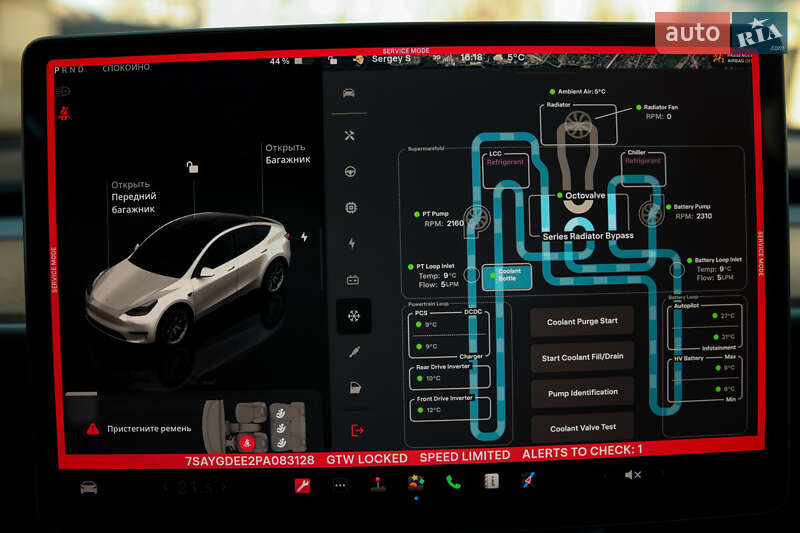
Task: Open the three-dots app launcher in dock
Action: pyautogui.click(x=340, y=486)
